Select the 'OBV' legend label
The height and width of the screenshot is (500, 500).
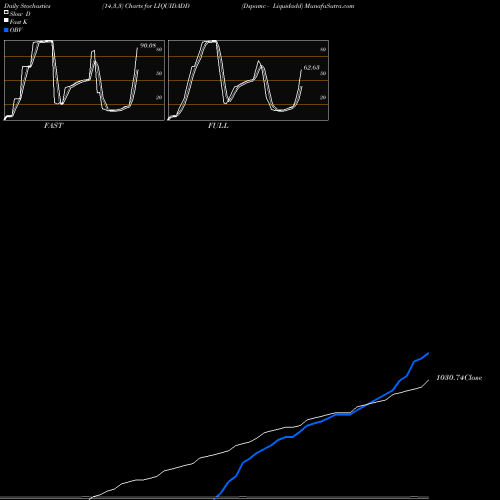point(16,30)
